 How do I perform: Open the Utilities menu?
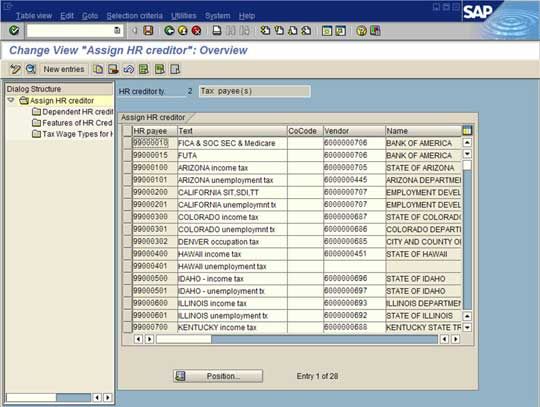(184, 16)
